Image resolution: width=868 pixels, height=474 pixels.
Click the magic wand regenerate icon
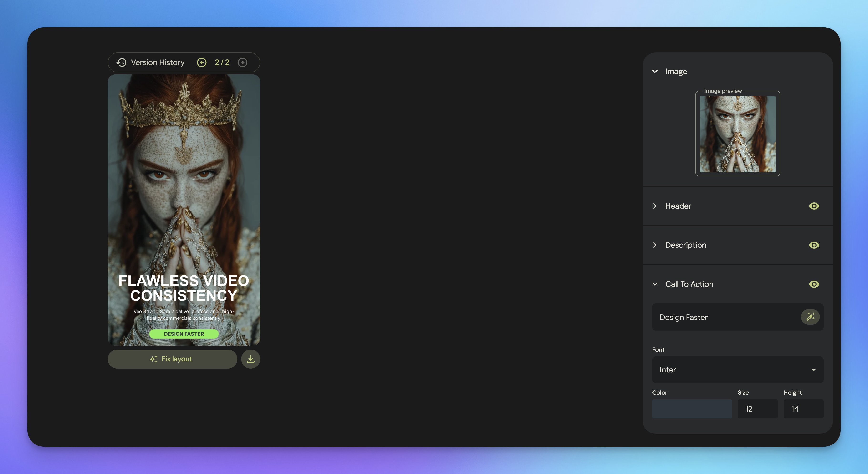pyautogui.click(x=810, y=317)
